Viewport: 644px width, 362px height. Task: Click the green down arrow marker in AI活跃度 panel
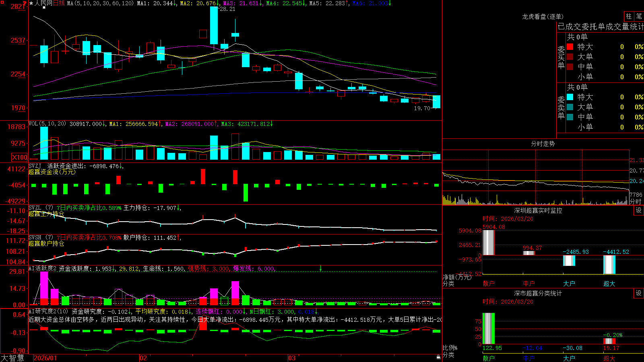click(x=320, y=268)
